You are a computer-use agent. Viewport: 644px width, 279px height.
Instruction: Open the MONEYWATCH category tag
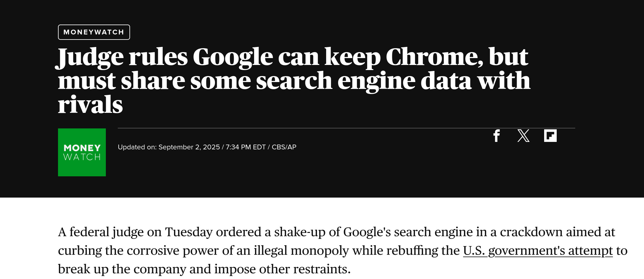tap(94, 32)
